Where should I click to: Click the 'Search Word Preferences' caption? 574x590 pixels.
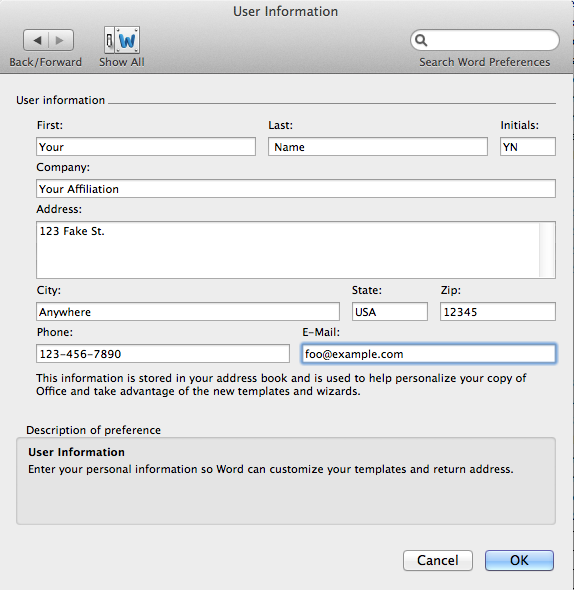click(x=485, y=62)
